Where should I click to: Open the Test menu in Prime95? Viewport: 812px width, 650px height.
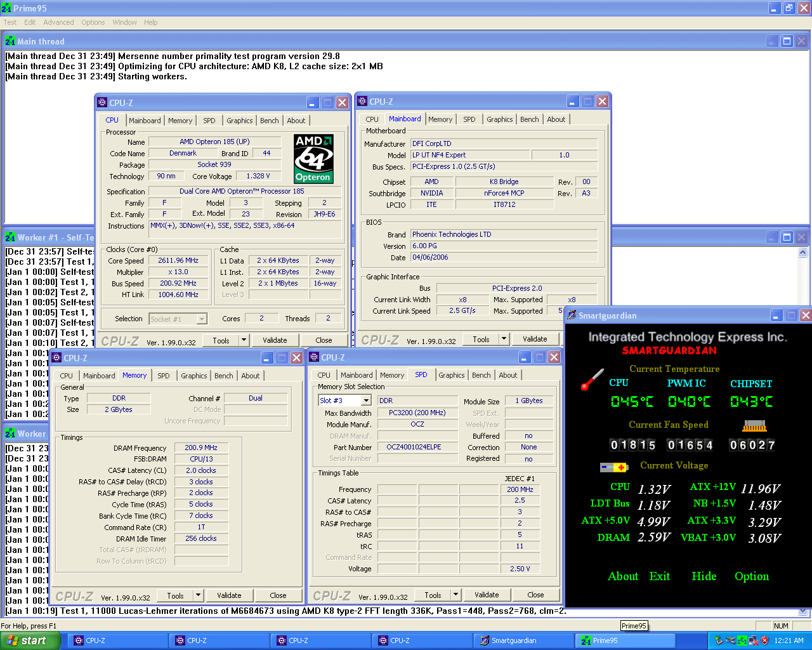click(x=10, y=22)
